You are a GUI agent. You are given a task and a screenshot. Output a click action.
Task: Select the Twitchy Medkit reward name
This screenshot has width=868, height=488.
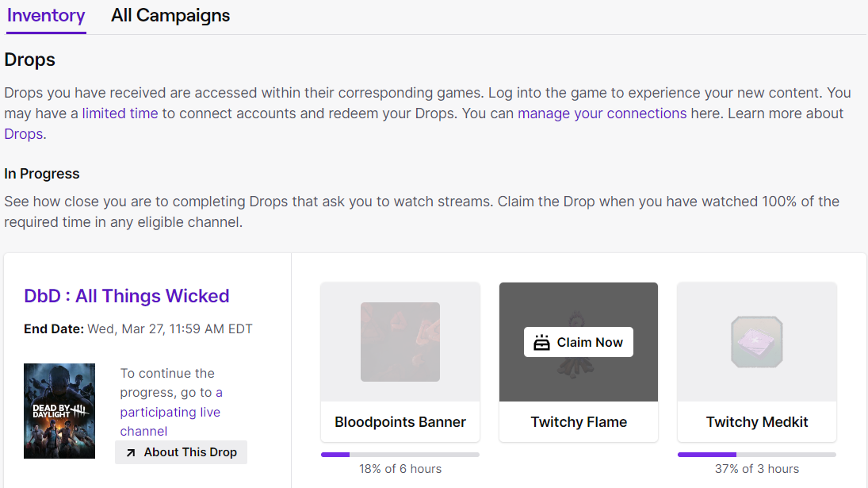[x=756, y=421]
